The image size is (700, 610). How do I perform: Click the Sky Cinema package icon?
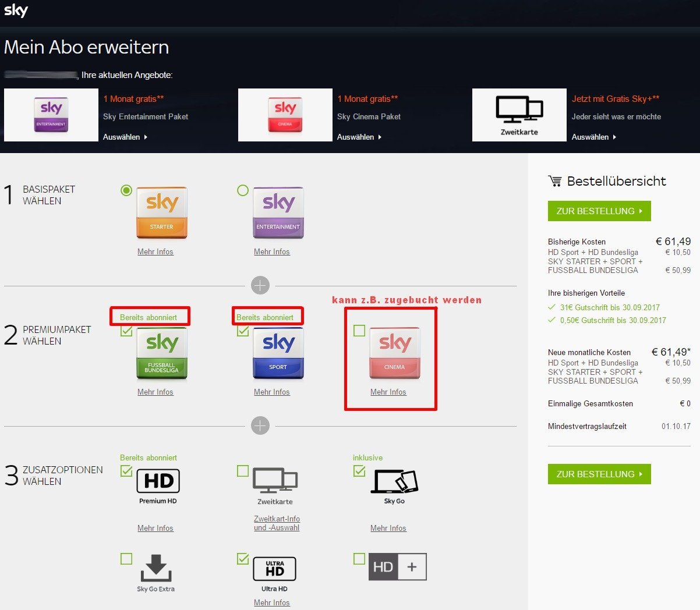[395, 353]
